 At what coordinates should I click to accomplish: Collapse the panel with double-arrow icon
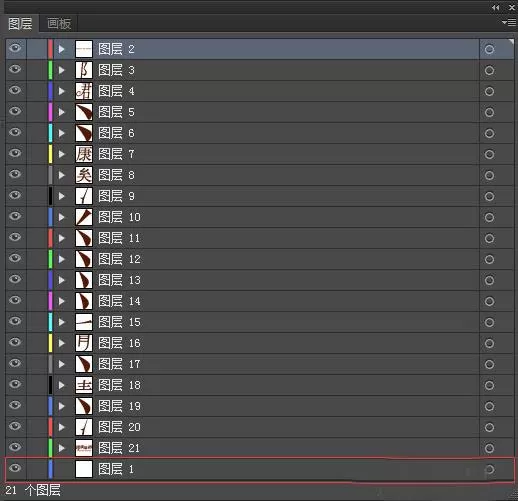pyautogui.click(x=496, y=7)
